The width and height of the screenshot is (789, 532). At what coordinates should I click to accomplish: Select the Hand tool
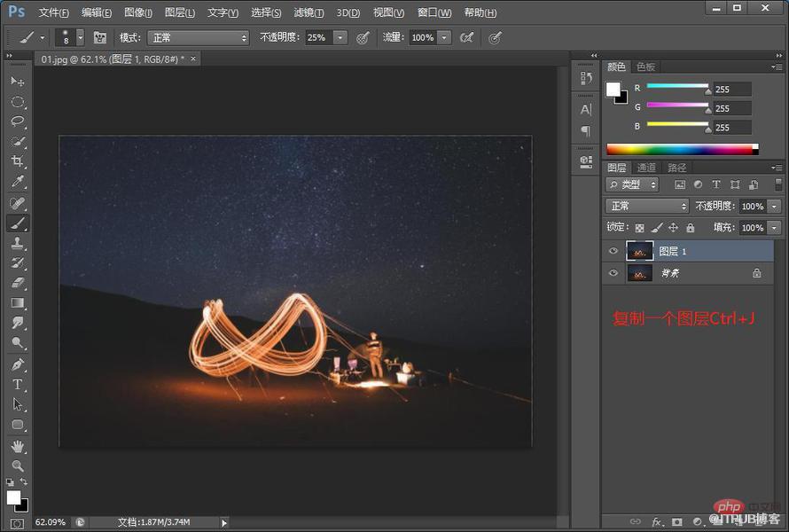click(x=17, y=446)
